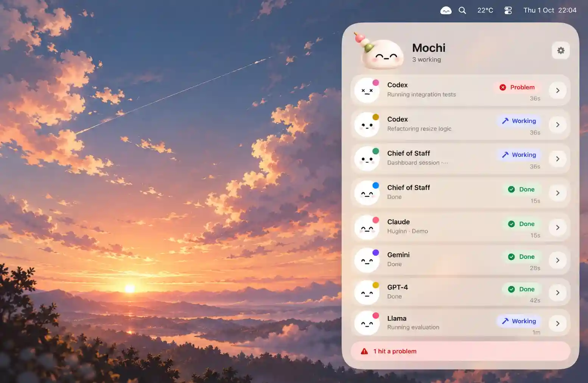Expand the Codex resize logic row chevron

[x=558, y=125]
